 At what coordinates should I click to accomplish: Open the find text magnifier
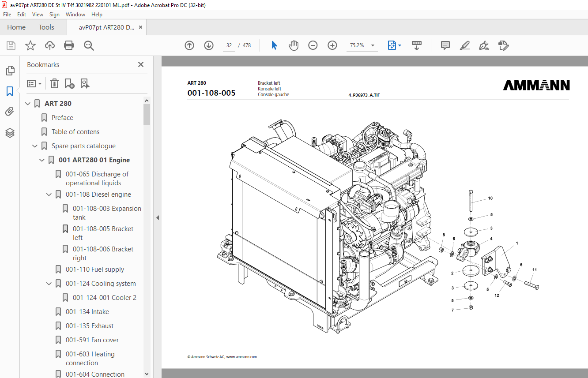(89, 45)
